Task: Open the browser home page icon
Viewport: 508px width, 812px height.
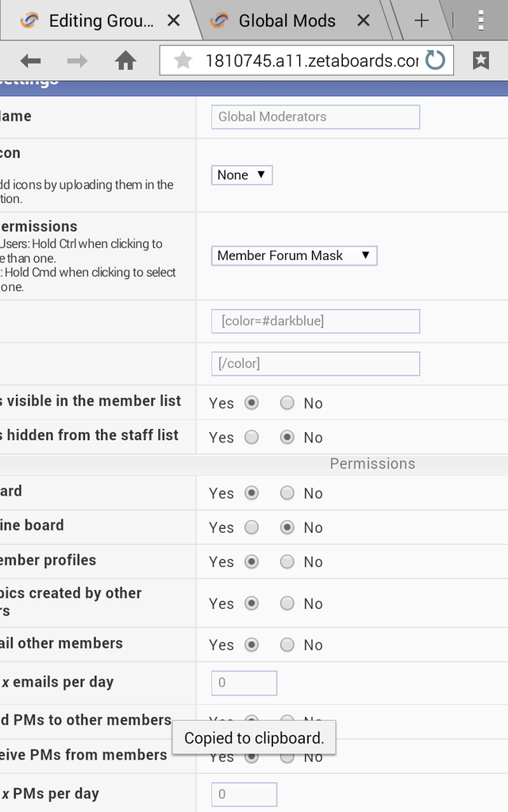Action: [x=125, y=60]
